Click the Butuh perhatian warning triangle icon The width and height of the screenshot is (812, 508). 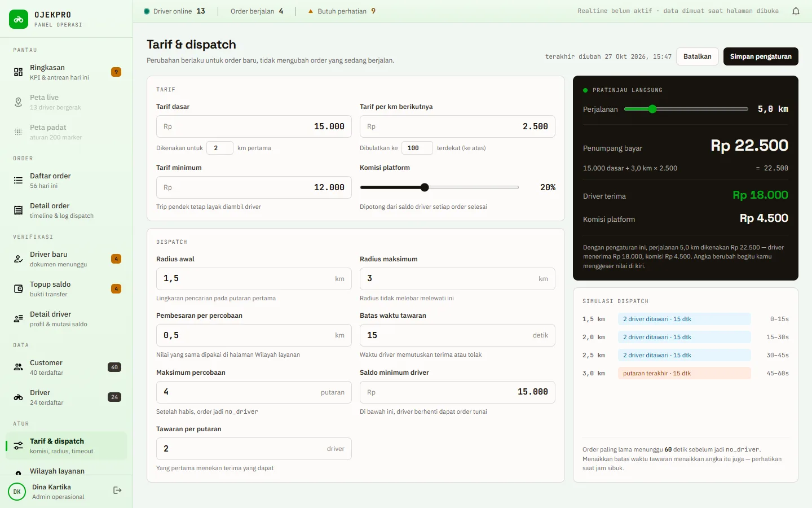[310, 11]
